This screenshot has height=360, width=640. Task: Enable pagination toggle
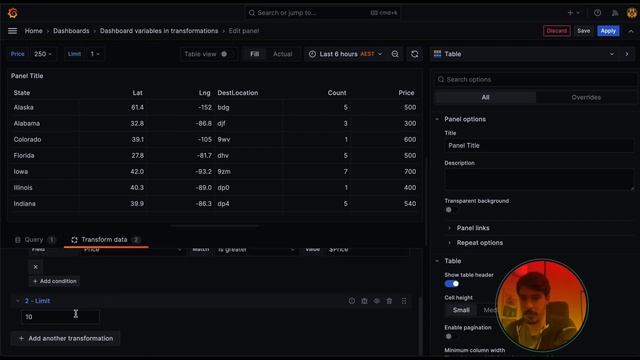click(451, 336)
